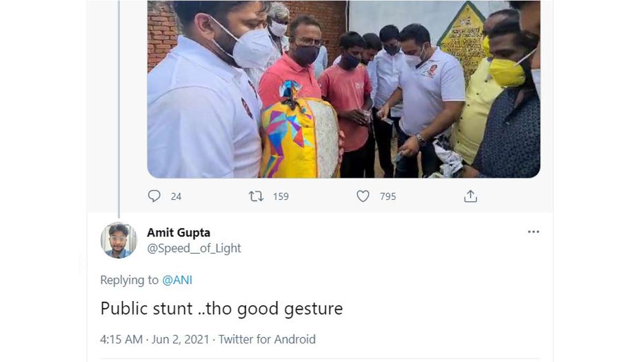Click the 159 retweets count
Viewport: 644px width, 362px height.
[281, 196]
